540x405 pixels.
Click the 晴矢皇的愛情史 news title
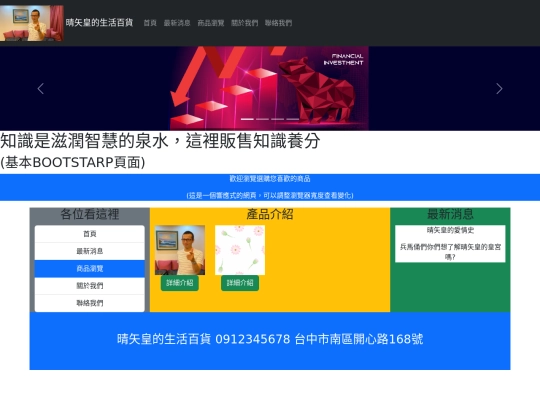tap(450, 230)
